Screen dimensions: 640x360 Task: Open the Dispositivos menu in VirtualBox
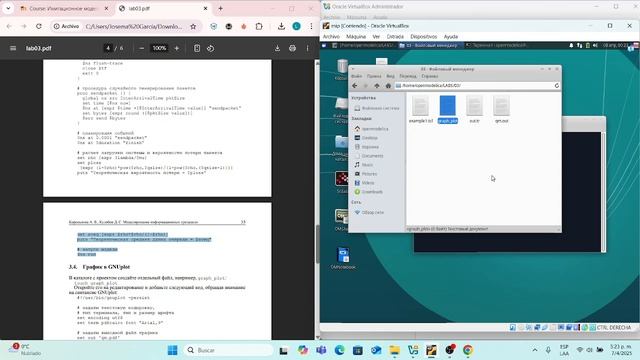pyautogui.click(x=424, y=37)
